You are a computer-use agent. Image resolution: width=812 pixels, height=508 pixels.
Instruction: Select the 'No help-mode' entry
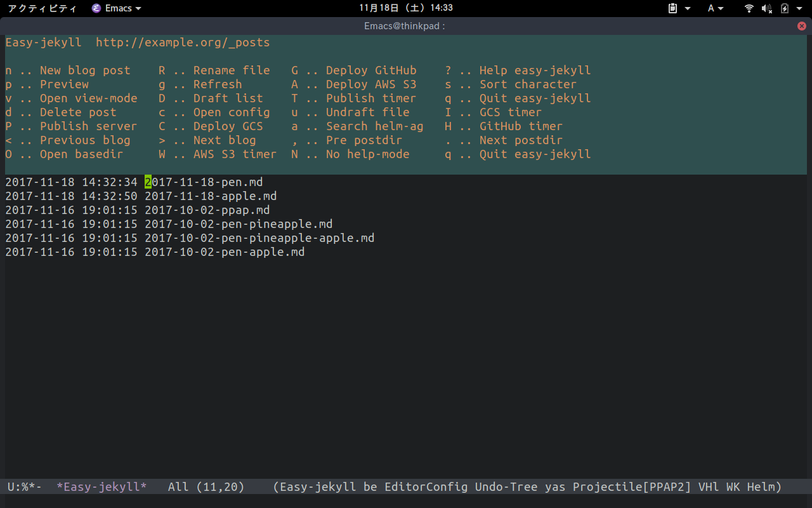click(368, 154)
